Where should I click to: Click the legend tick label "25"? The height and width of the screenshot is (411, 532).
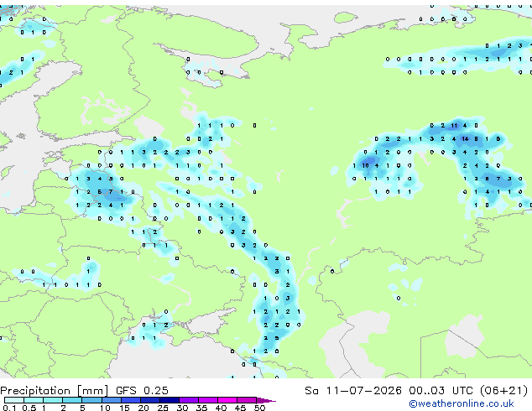163,408
